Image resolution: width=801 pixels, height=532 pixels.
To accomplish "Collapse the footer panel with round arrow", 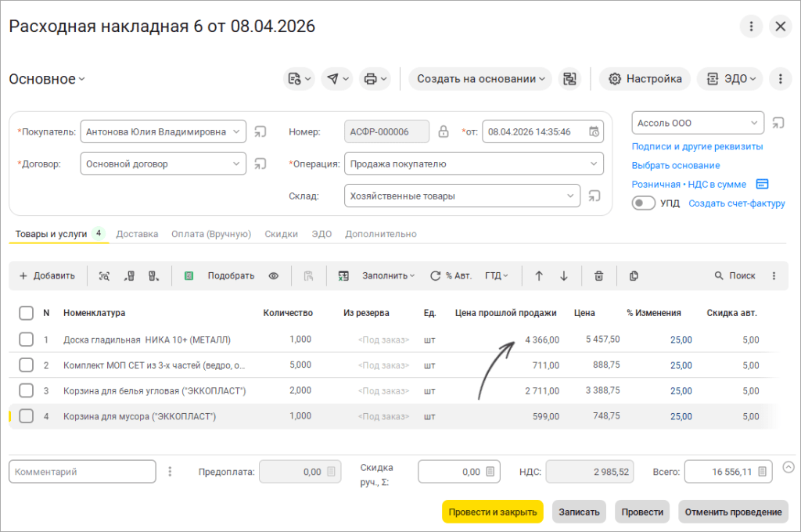I will coord(788,467).
